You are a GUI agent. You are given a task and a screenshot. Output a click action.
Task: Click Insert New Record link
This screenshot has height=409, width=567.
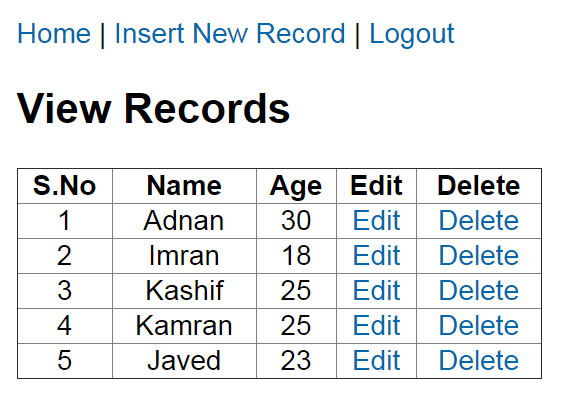230,34
